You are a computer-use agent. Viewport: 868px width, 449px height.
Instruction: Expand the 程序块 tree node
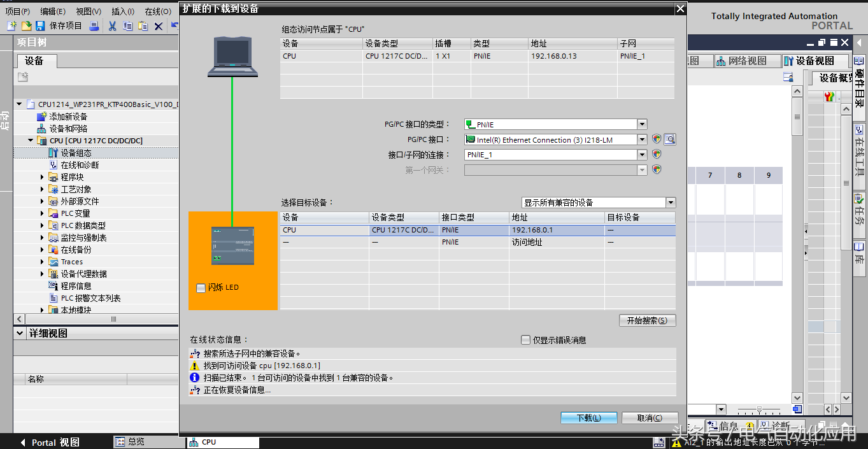[x=43, y=177]
